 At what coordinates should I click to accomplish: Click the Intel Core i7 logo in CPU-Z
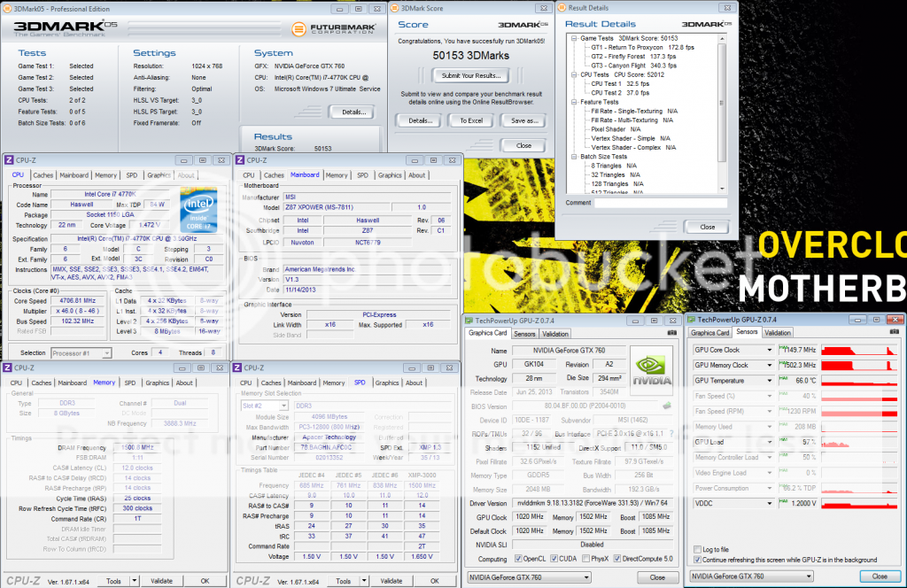click(x=199, y=210)
